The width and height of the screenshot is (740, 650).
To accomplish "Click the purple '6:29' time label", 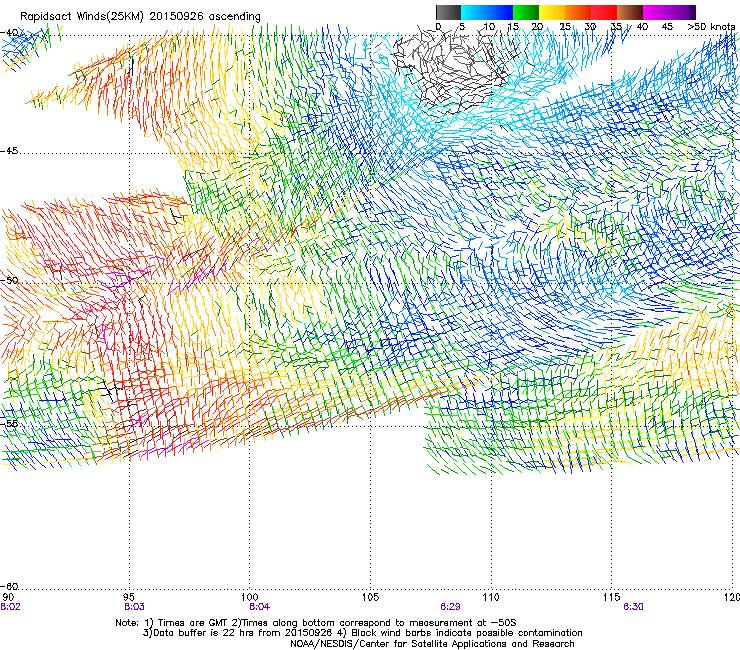I will (x=450, y=607).
